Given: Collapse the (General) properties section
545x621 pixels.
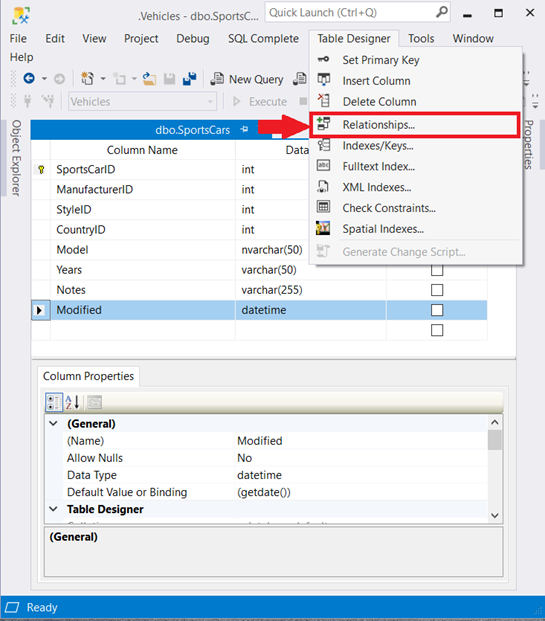Looking at the screenshot, I should pyautogui.click(x=53, y=423).
